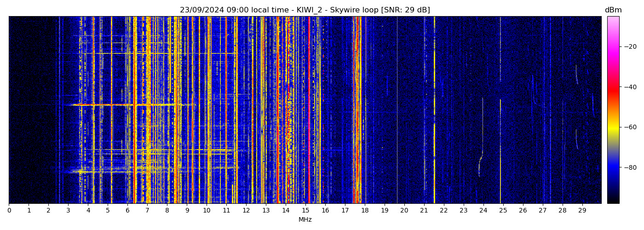Viewport: 644px width, 230px height.
Task: Pick the magenta region of the colorbar
Action: (x=613, y=57)
